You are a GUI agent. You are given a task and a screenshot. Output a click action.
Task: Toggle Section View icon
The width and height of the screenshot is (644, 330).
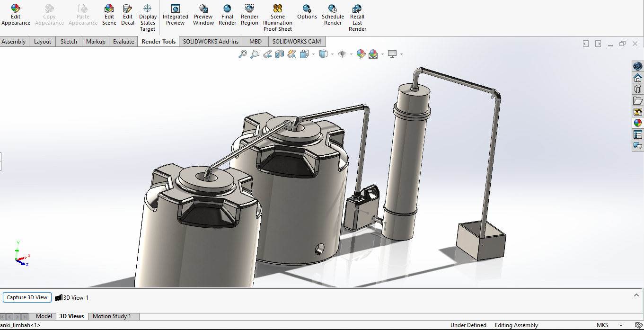click(279, 54)
